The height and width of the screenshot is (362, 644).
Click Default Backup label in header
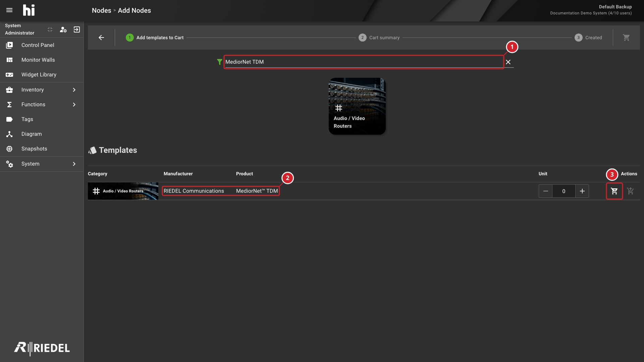[x=615, y=7]
